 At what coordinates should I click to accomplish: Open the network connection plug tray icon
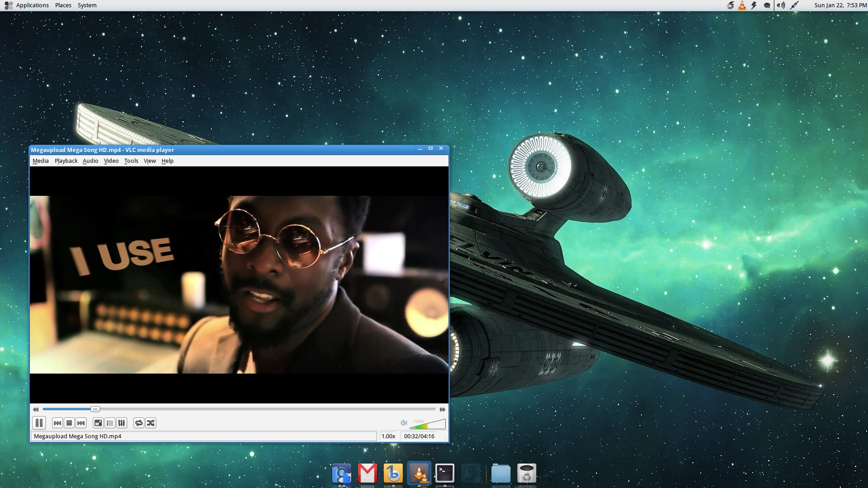point(794,5)
